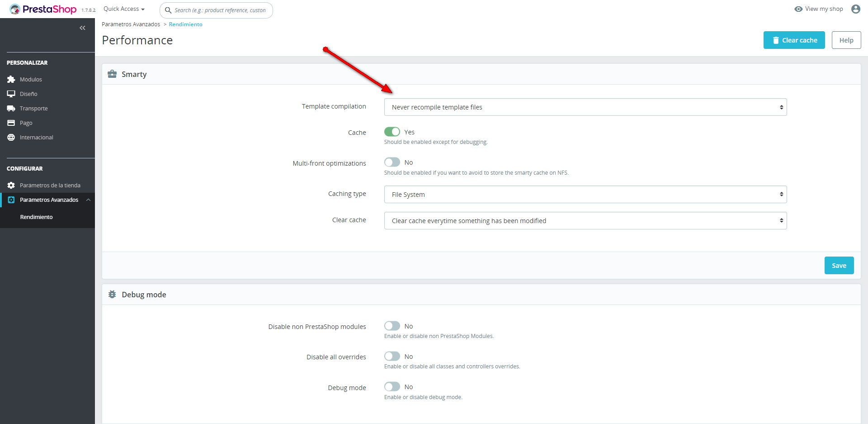Disable the Smarty Cache toggle
Screen dimensions: 868x424
(x=392, y=132)
